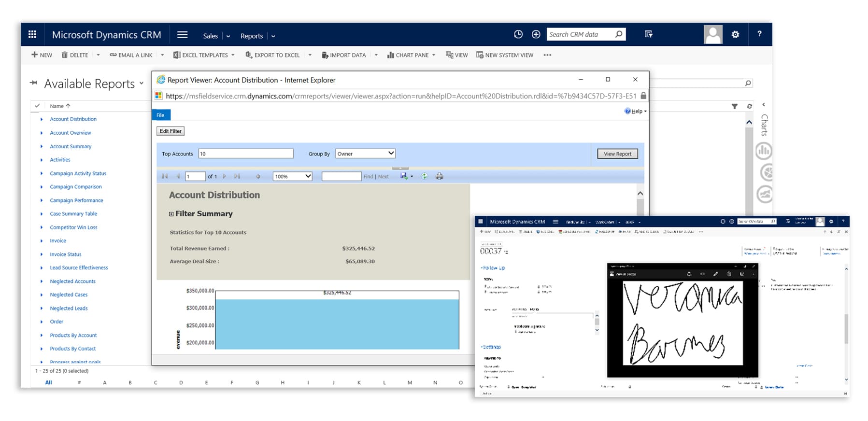Refresh the report using the green icon
This screenshot has width=868, height=421.
(x=424, y=176)
